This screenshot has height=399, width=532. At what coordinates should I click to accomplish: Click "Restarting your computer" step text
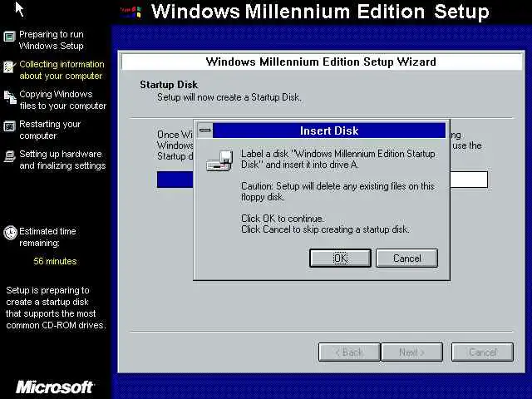[50, 130]
